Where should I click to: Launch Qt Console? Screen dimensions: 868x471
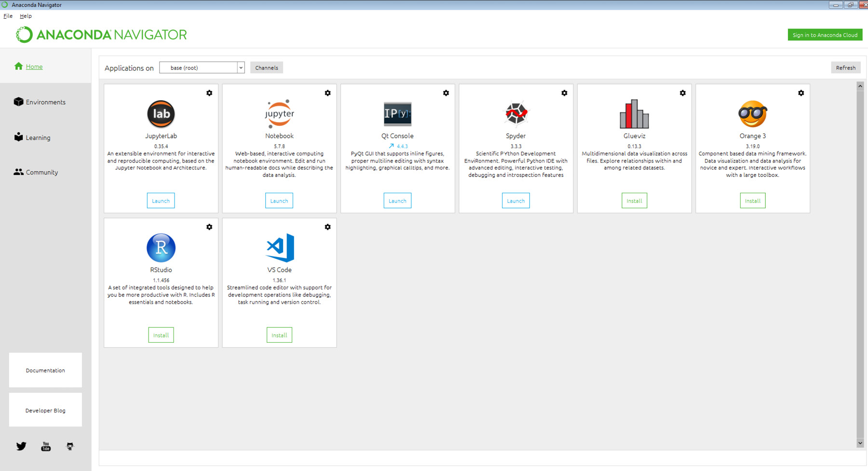397,201
